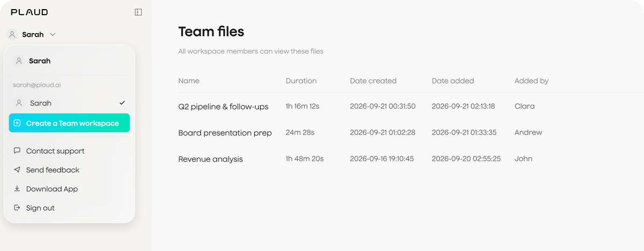Click Create a Team workspace button
The height and width of the screenshot is (251, 644).
tap(69, 123)
